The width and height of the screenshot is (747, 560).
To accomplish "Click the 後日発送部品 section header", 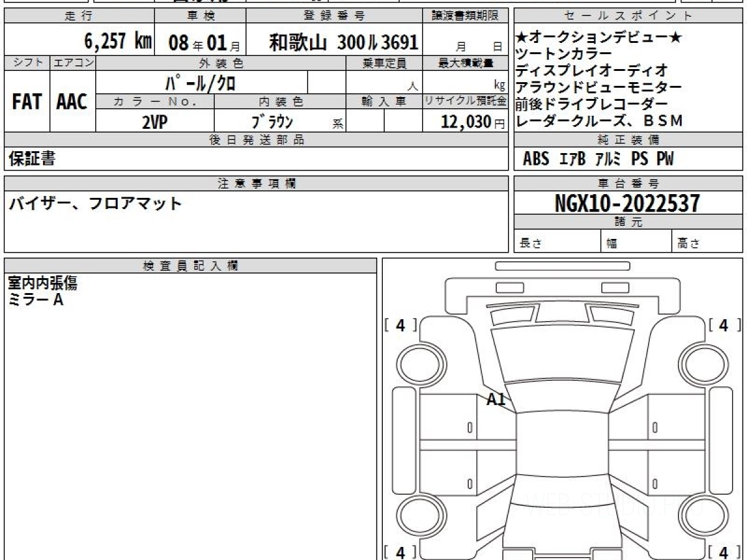I will [256, 140].
